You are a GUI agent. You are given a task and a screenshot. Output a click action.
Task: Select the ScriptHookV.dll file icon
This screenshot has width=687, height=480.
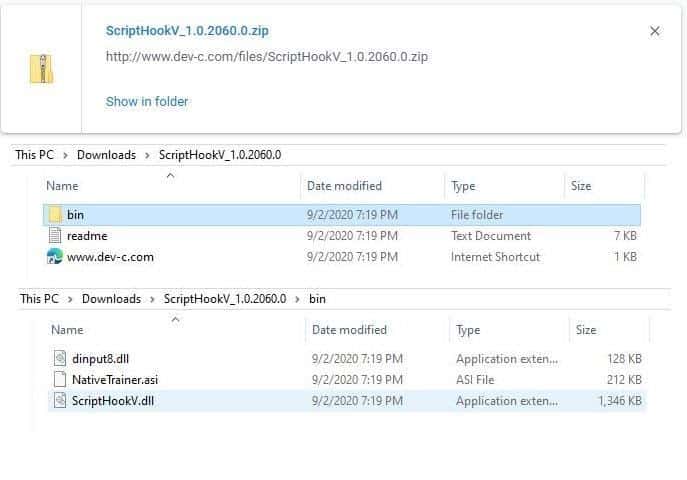[x=59, y=401]
